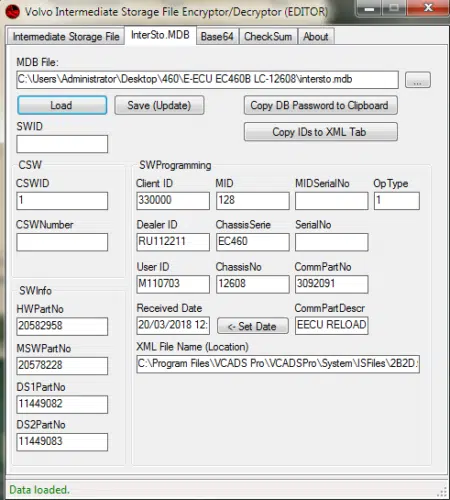This screenshot has height=500, width=450.
Task: Click ChassisSerie field EC460
Action: 253,242
